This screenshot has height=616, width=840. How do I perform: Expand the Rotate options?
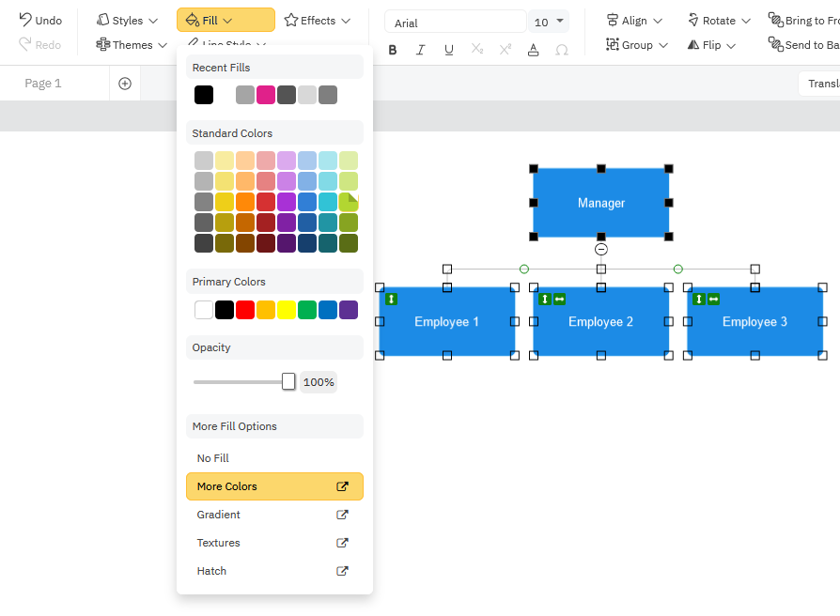[x=718, y=19]
